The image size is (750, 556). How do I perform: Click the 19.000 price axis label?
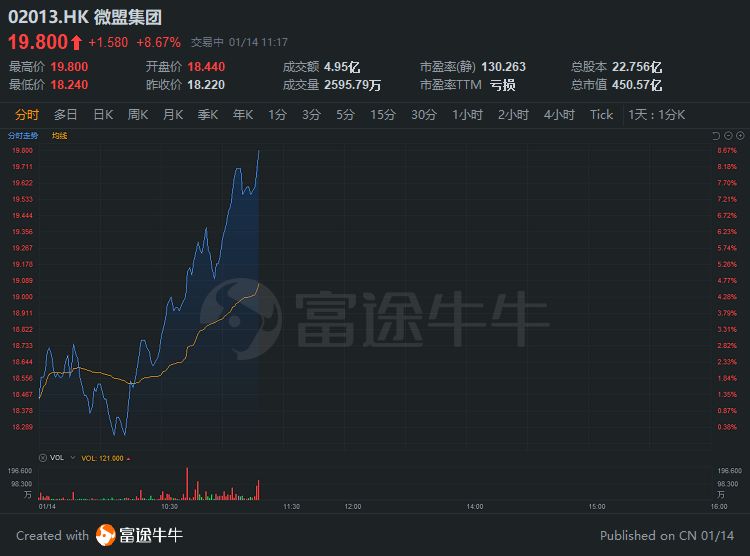[22, 297]
